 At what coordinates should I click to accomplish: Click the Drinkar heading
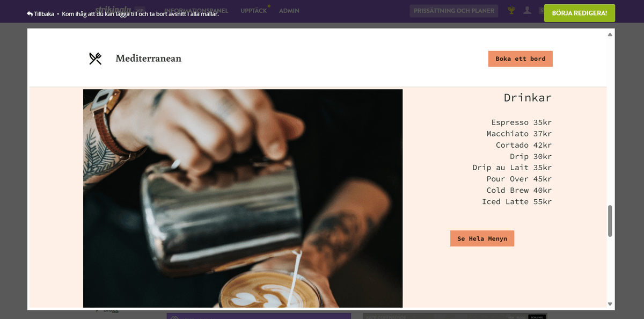[528, 98]
